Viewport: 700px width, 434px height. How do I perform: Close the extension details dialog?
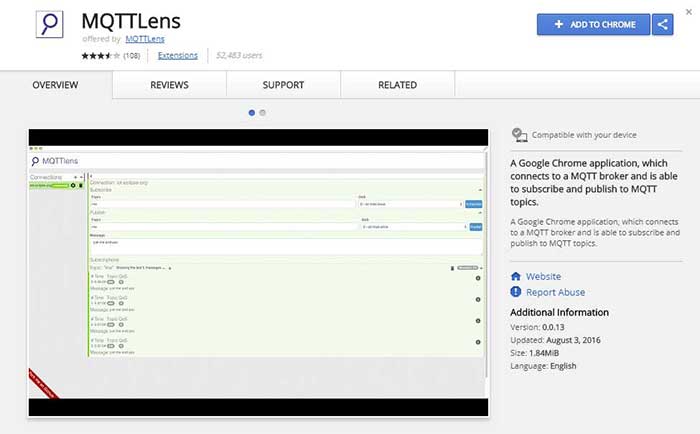point(689,12)
